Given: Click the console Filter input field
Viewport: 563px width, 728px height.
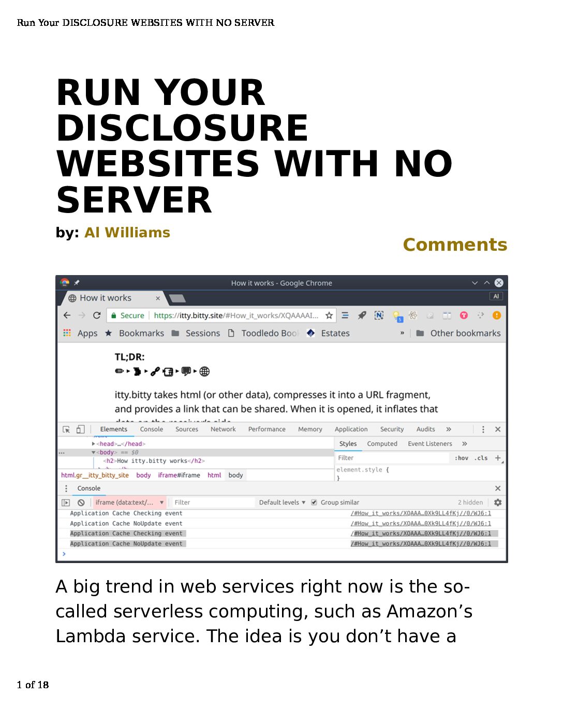Looking at the screenshot, I should 212,503.
